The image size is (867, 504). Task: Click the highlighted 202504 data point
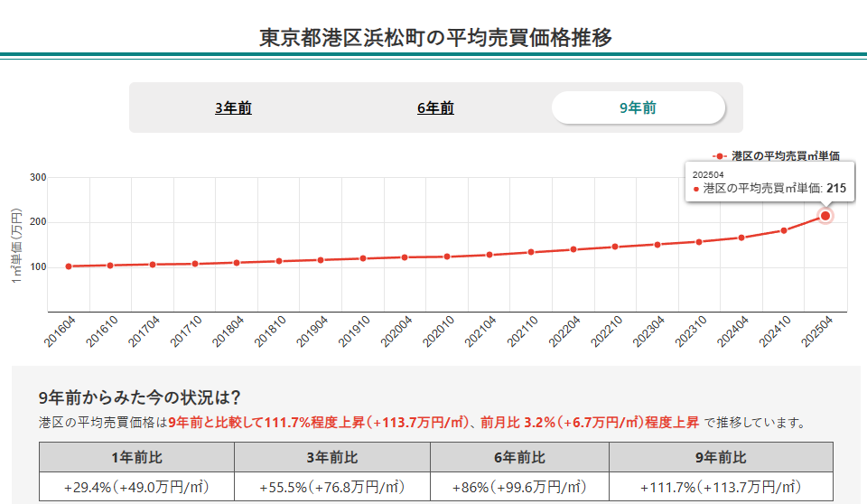pyautogui.click(x=825, y=216)
